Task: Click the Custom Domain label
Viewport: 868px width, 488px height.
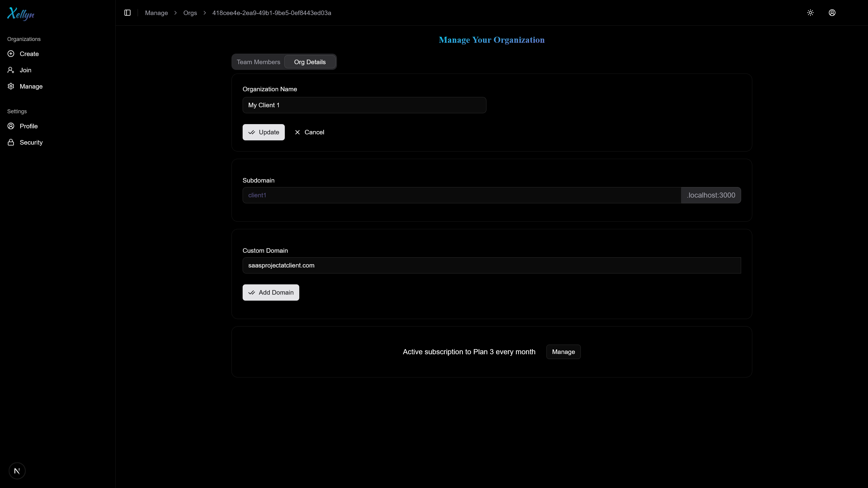Action: pyautogui.click(x=265, y=251)
